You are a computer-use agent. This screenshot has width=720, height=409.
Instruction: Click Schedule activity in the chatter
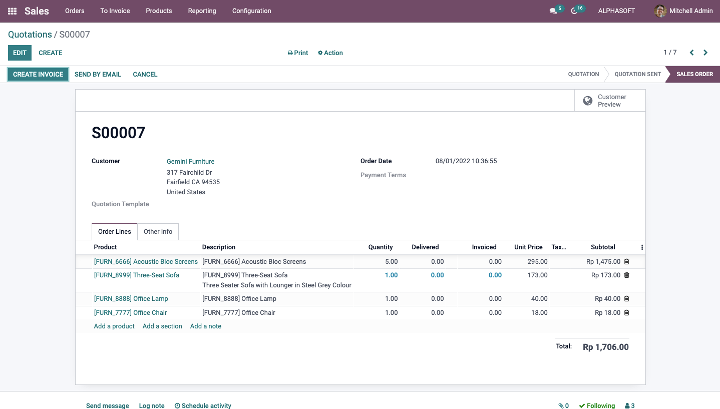pyautogui.click(x=203, y=406)
